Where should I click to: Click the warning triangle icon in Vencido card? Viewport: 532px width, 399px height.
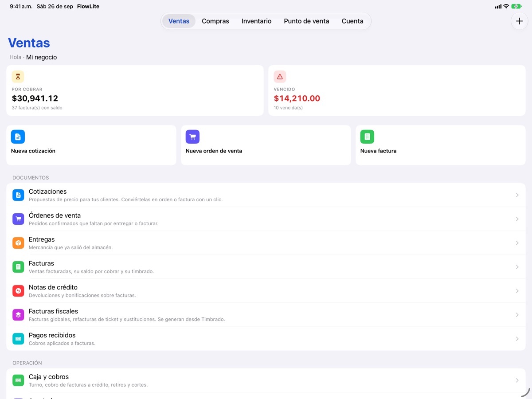coord(280,77)
